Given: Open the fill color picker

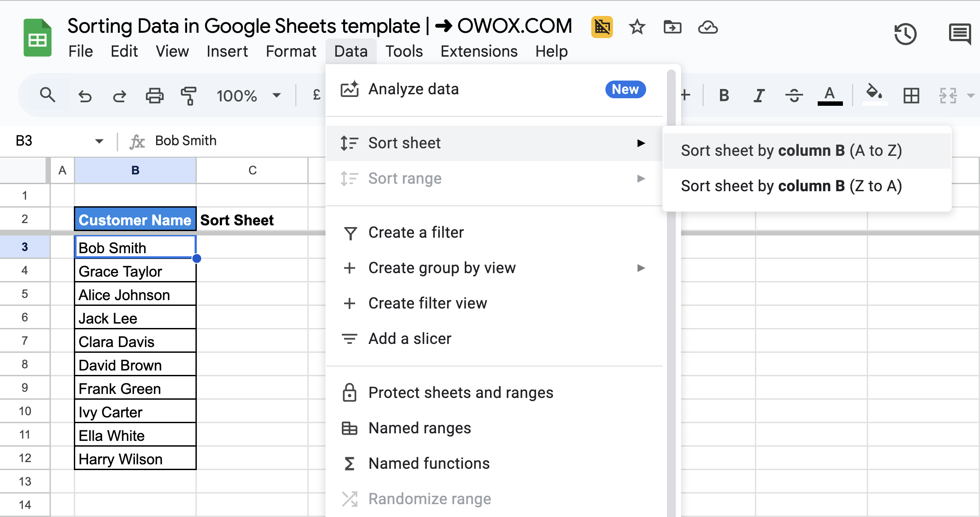Looking at the screenshot, I should 874,95.
